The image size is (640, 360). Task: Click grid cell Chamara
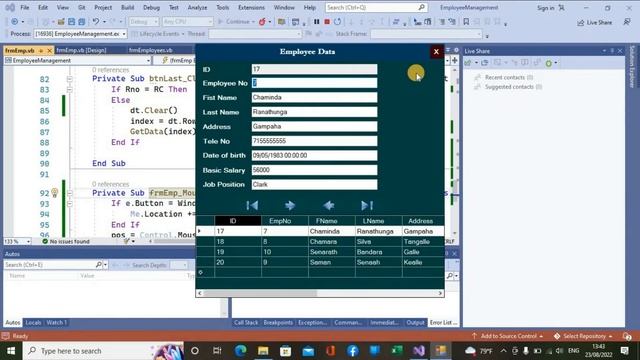[x=331, y=242]
